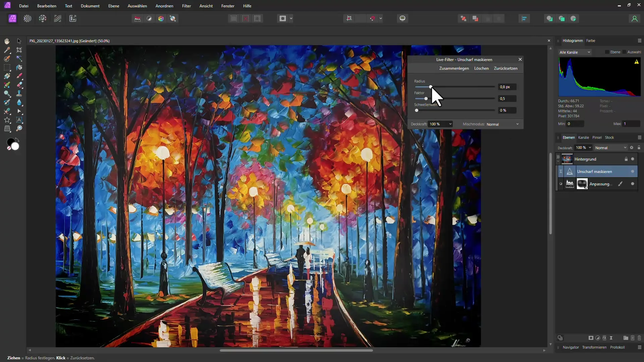
Task: Toggle visibility of Anpassung layer
Action: click(633, 184)
